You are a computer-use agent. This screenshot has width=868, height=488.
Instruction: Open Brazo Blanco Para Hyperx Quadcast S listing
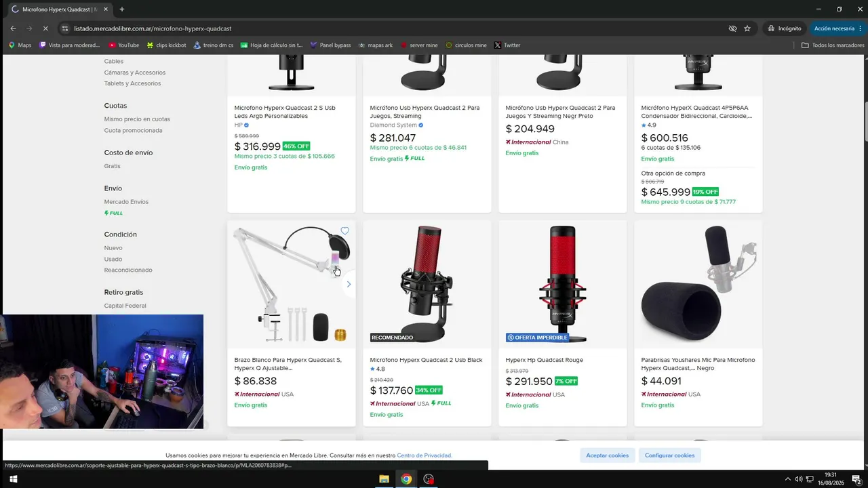tap(288, 364)
